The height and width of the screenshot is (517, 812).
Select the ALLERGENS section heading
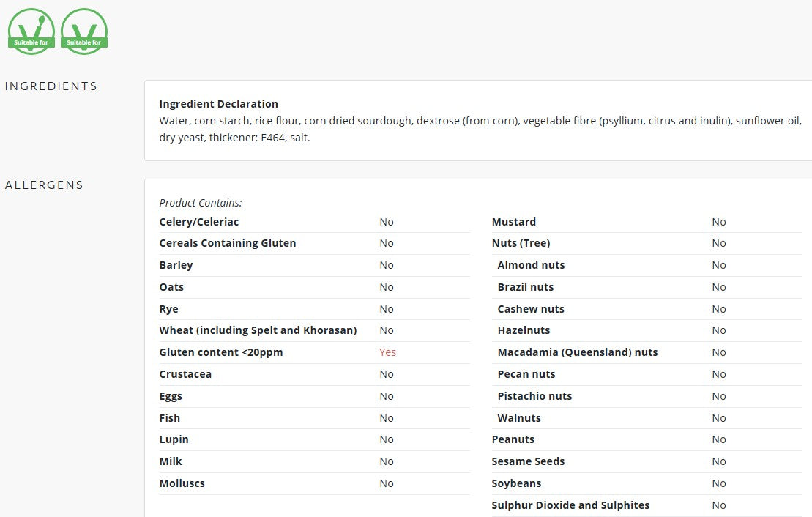[x=44, y=185]
